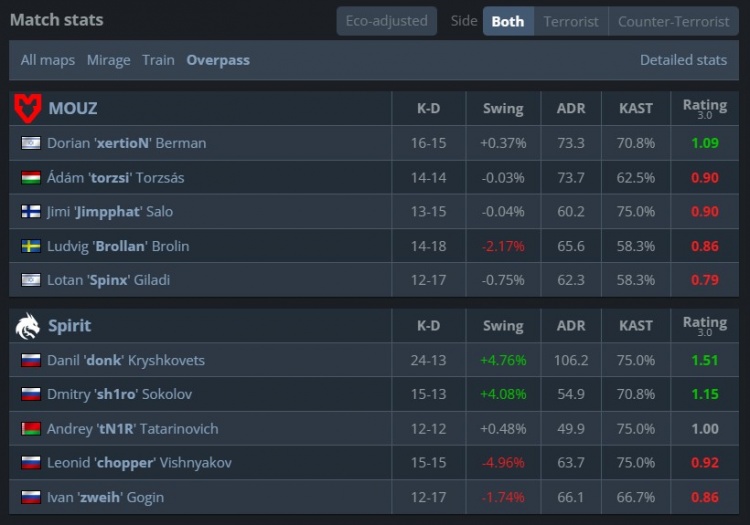Switch side filter to Terrorist
The width and height of the screenshot is (750, 525).
(571, 21)
